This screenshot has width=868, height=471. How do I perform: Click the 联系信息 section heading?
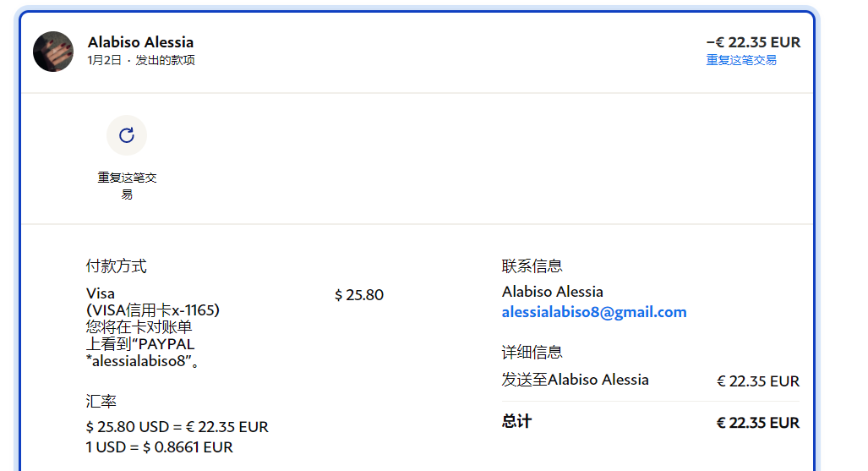(532, 266)
